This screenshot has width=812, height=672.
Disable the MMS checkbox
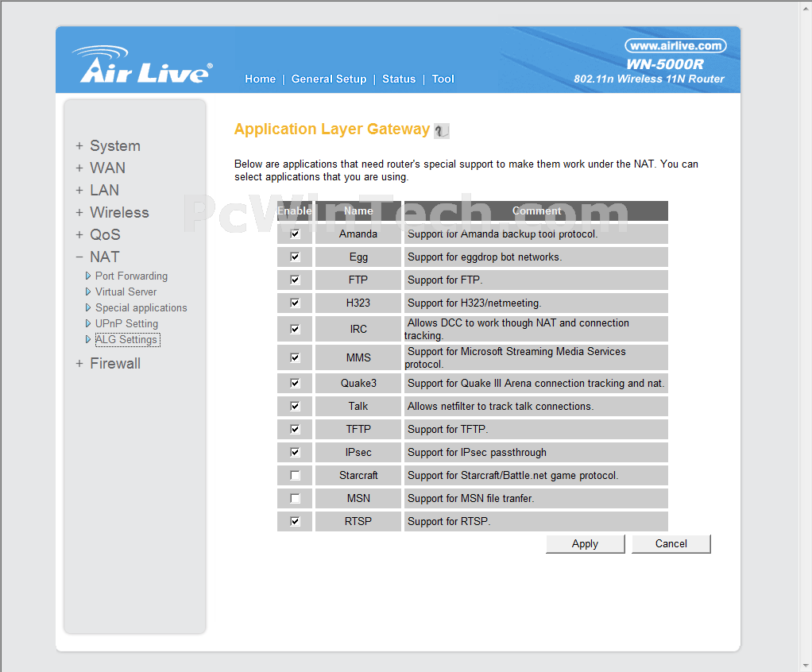[x=295, y=357]
